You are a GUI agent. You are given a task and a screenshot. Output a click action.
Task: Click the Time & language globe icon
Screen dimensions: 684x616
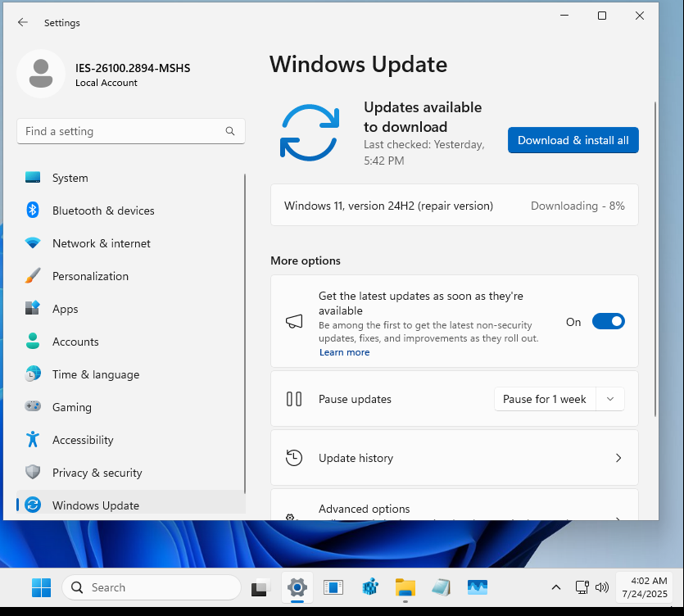33,374
